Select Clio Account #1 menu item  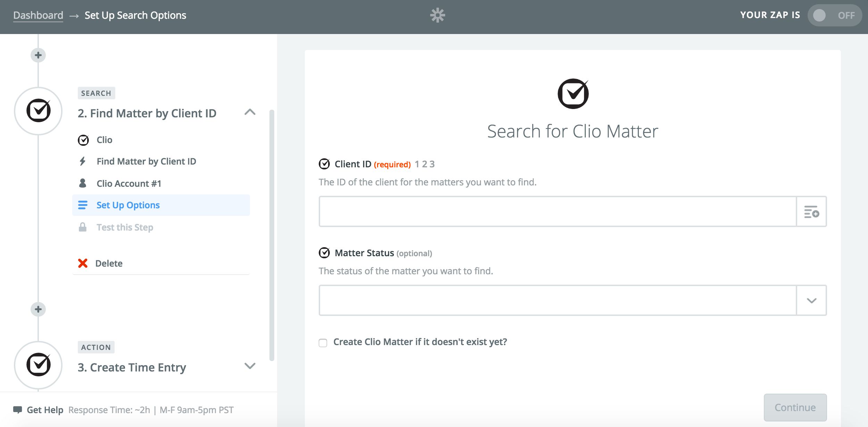[x=161, y=183]
